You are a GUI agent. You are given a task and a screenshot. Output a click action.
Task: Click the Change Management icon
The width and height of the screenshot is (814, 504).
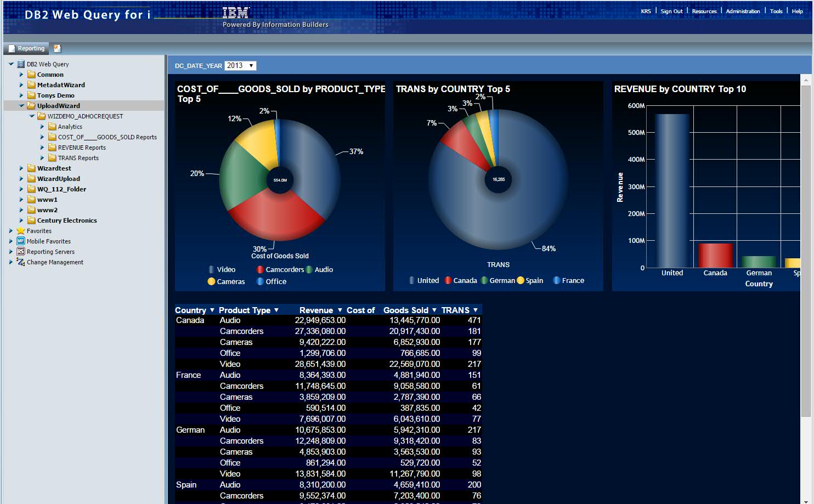[x=21, y=262]
